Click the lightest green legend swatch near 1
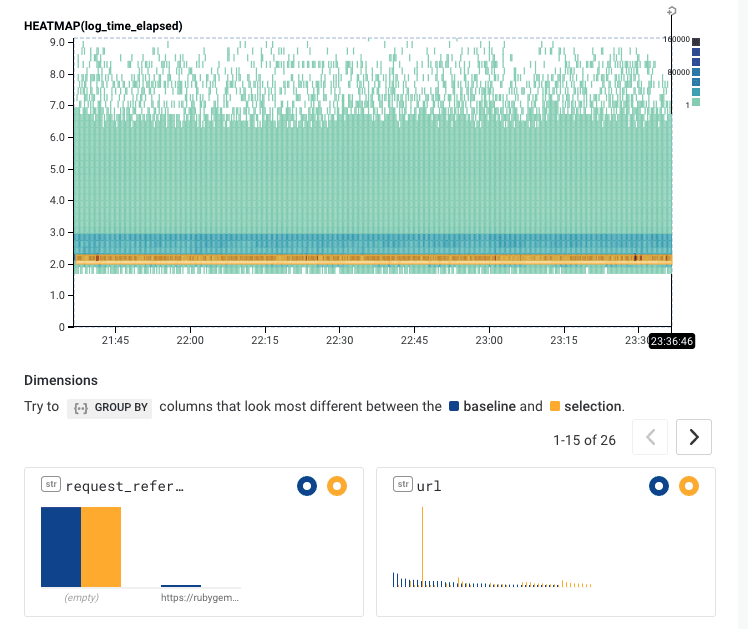 coord(696,101)
